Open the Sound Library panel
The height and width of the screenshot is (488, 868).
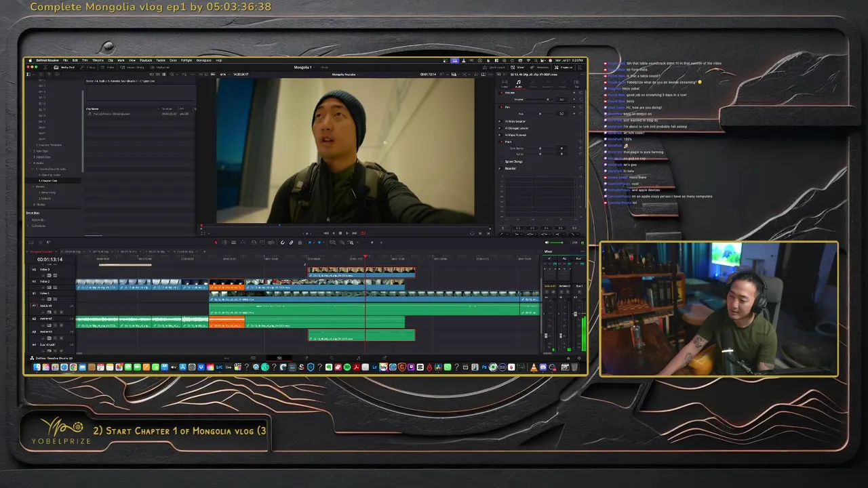tap(132, 67)
